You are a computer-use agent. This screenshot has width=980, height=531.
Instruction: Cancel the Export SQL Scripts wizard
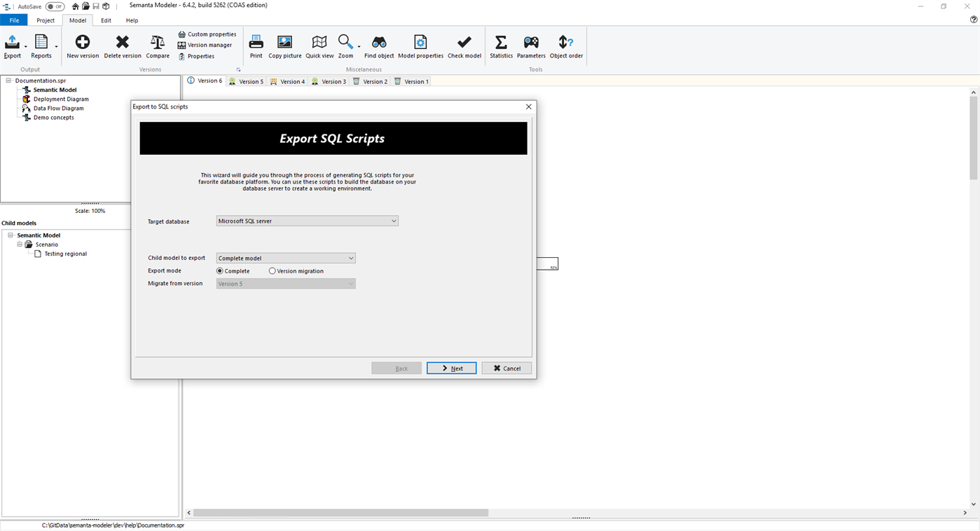[x=506, y=368]
